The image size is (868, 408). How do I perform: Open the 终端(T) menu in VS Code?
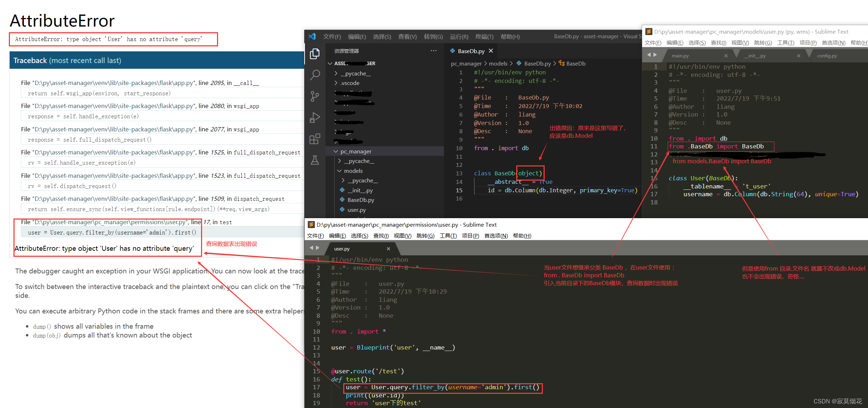[484, 37]
